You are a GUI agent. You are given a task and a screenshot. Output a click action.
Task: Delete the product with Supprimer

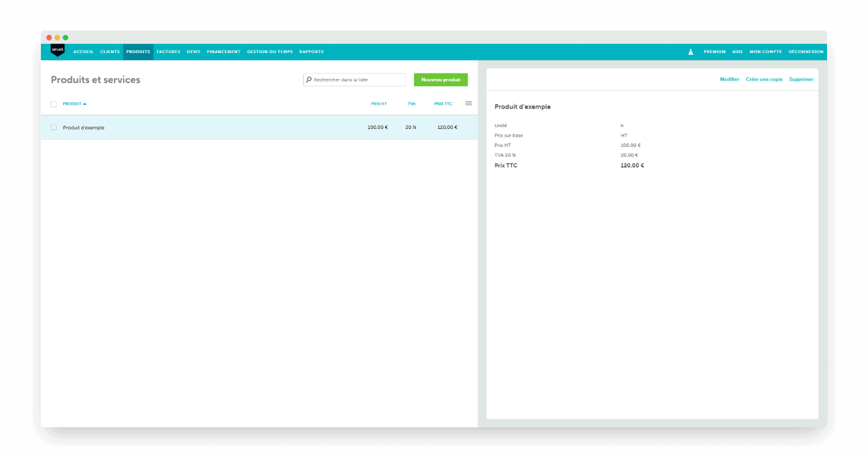[x=801, y=80]
